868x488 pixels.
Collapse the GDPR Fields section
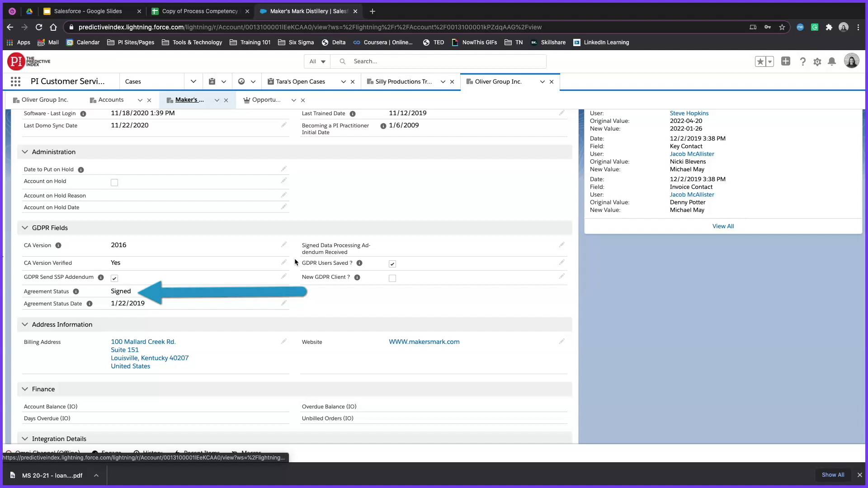click(x=25, y=228)
